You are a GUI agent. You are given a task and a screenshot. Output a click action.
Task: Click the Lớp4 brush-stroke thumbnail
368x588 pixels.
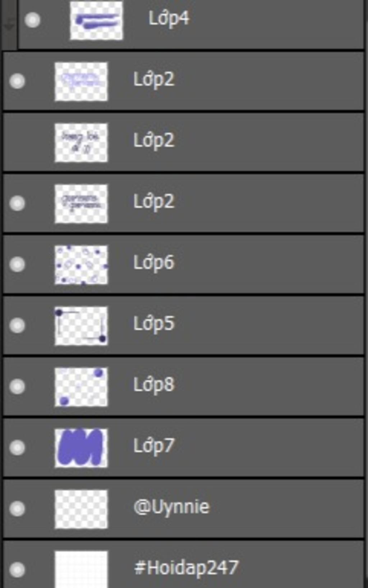(96, 20)
